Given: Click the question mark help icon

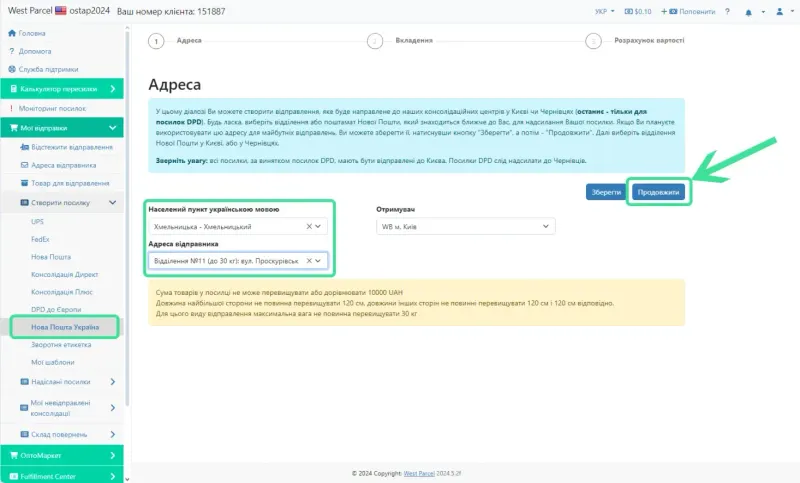Looking at the screenshot, I should [x=727, y=11].
